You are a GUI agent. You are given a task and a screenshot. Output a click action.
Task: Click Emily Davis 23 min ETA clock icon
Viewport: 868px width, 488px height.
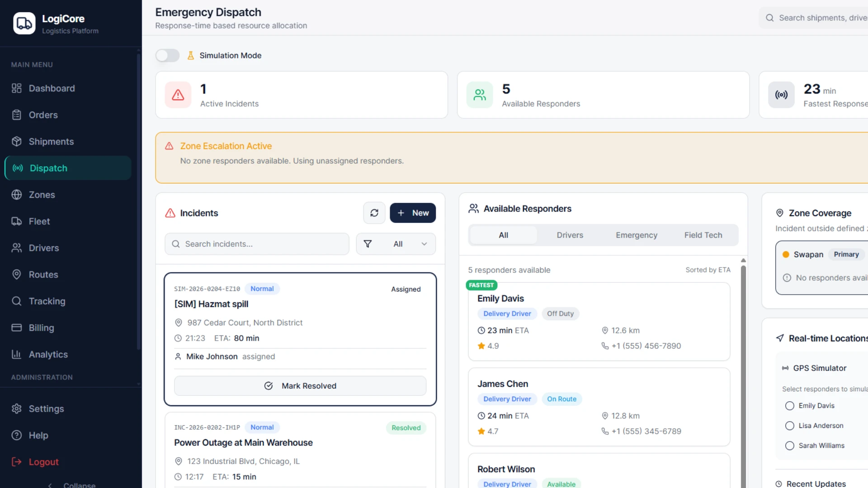tap(481, 330)
